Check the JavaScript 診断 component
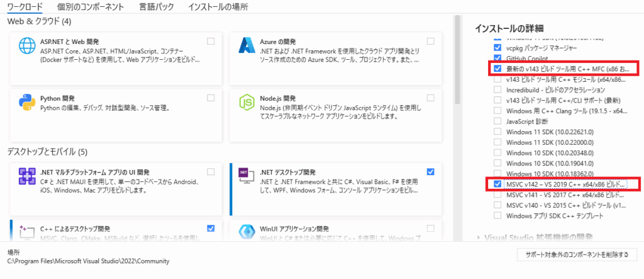This screenshot has width=644, height=279. pos(498,121)
